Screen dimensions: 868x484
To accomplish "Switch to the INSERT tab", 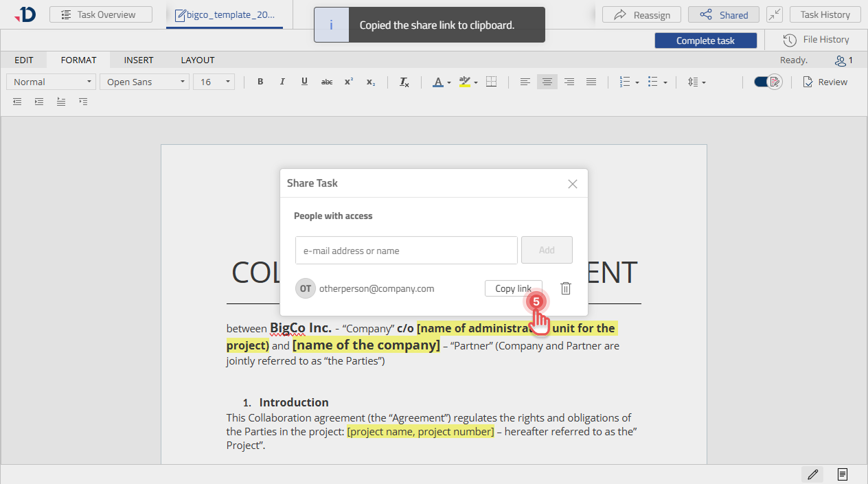I will (139, 60).
